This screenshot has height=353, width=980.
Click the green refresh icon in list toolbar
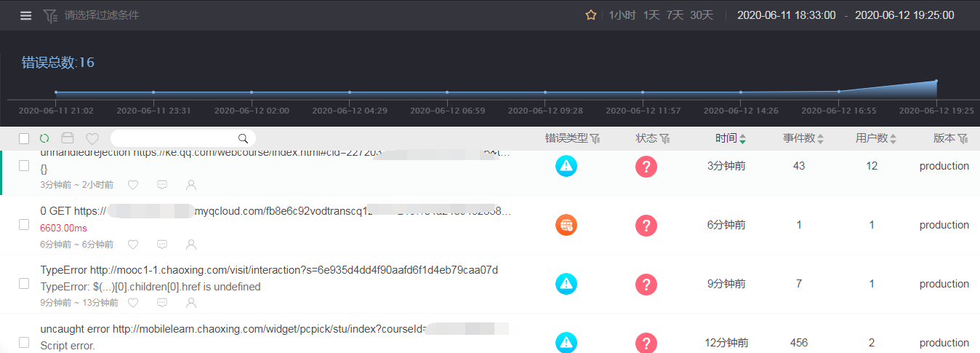pyautogui.click(x=44, y=138)
